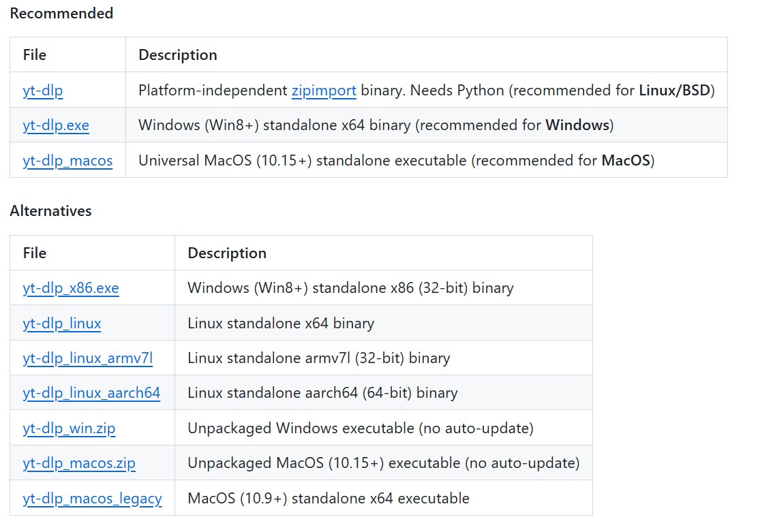Click 'Linux standalone x64 binary' description
The height and width of the screenshot is (532, 758).
tap(281, 324)
